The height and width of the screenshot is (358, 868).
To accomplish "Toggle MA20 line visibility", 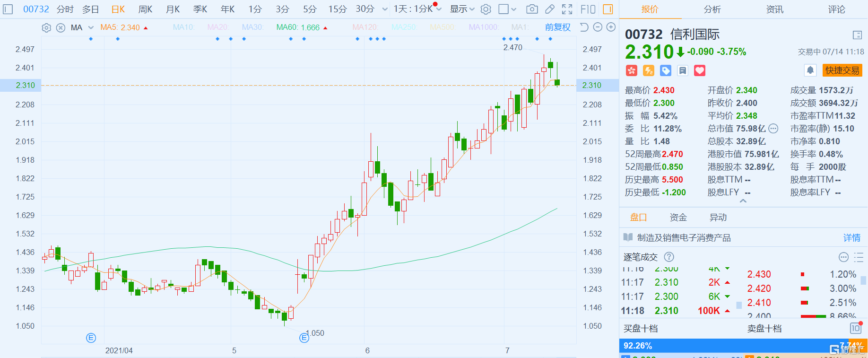I will click(x=218, y=27).
